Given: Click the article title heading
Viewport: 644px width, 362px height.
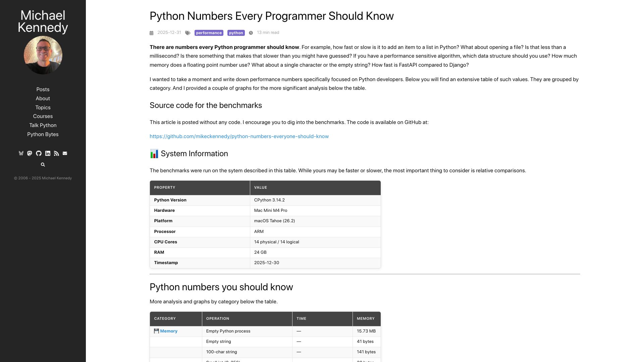Looking at the screenshot, I should pos(272,16).
